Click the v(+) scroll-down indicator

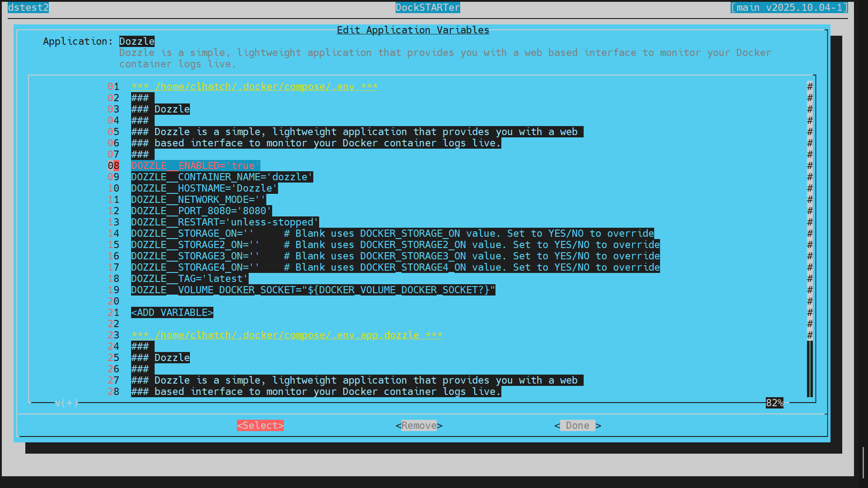coord(66,403)
